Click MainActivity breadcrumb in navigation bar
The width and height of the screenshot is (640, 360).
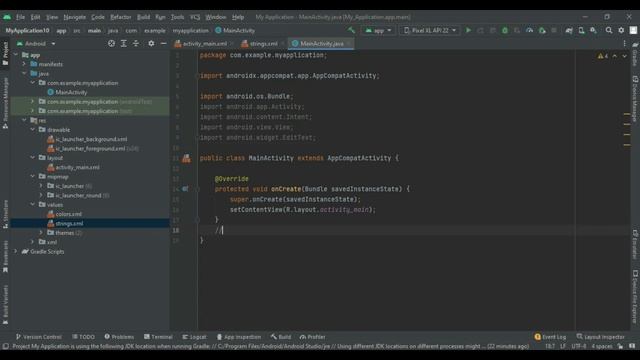tap(235, 31)
